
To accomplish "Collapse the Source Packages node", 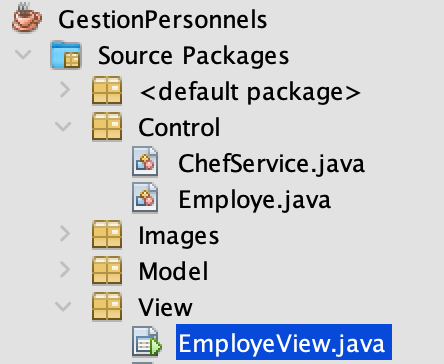I will [x=23, y=54].
